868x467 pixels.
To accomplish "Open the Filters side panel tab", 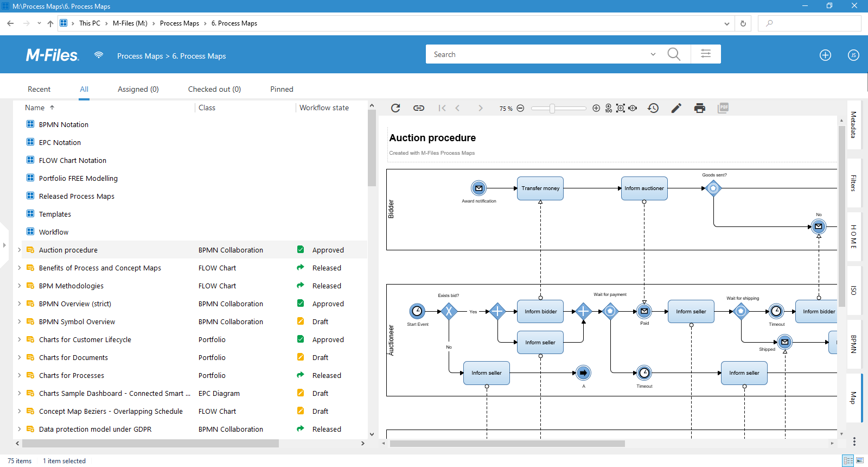I will 853,183.
